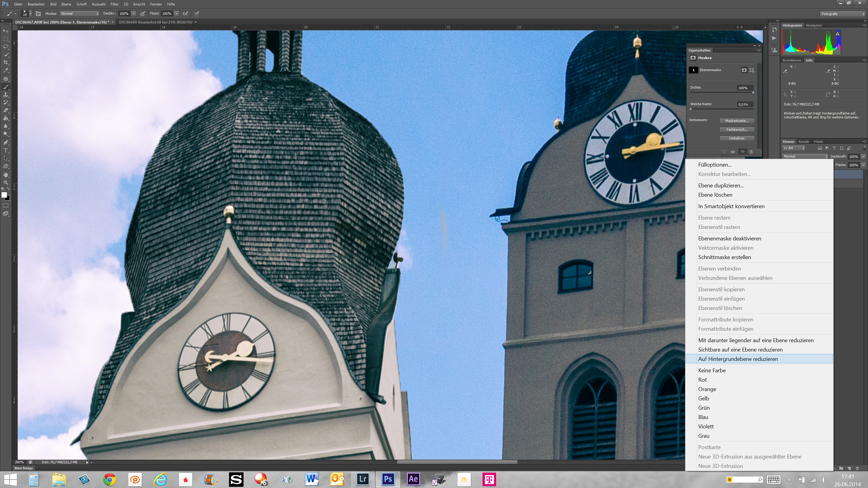Select the Paint Bucket tool
The image size is (868, 488).
click(6, 118)
